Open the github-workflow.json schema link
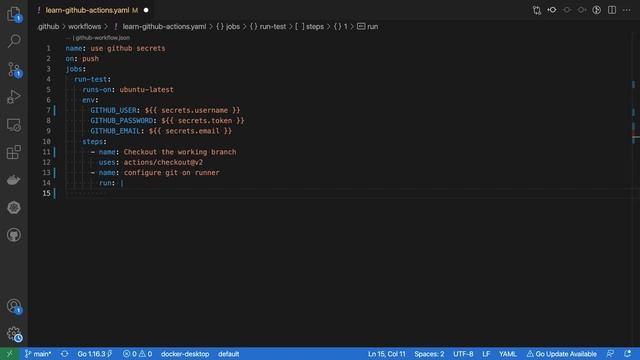Viewport: 640px width, 360px height. tap(102, 38)
